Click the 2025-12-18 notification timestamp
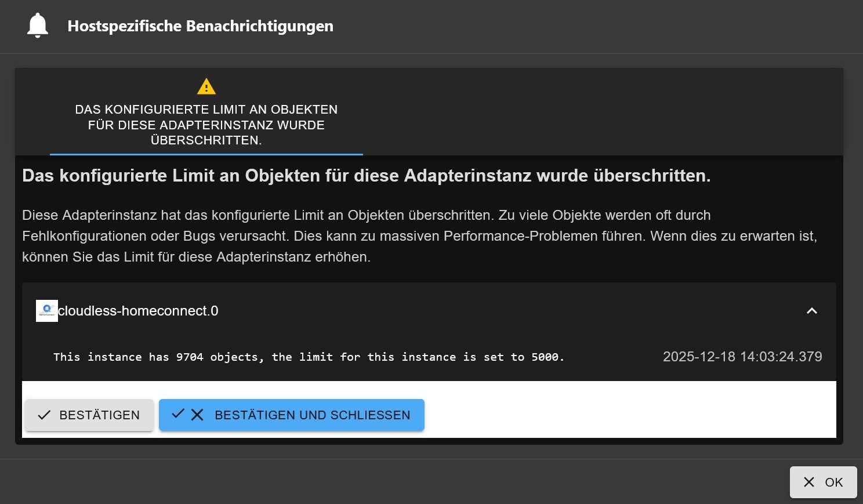Viewport: 863px width, 504px height. pyautogui.click(x=742, y=357)
